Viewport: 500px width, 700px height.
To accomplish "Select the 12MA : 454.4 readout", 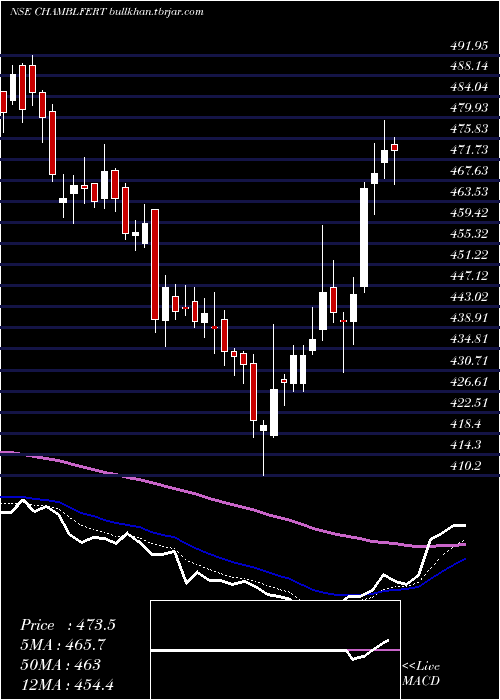I will click(x=69, y=684).
